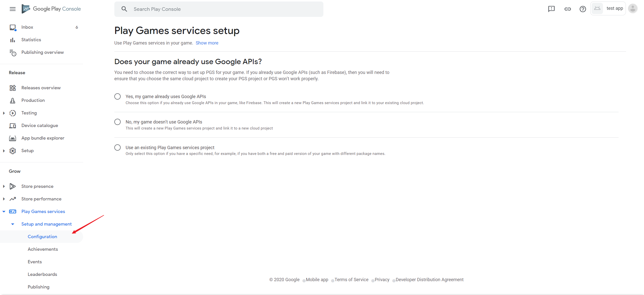Select 'Use an existing Play Games services project'
This screenshot has height=295, width=644.
tap(117, 147)
